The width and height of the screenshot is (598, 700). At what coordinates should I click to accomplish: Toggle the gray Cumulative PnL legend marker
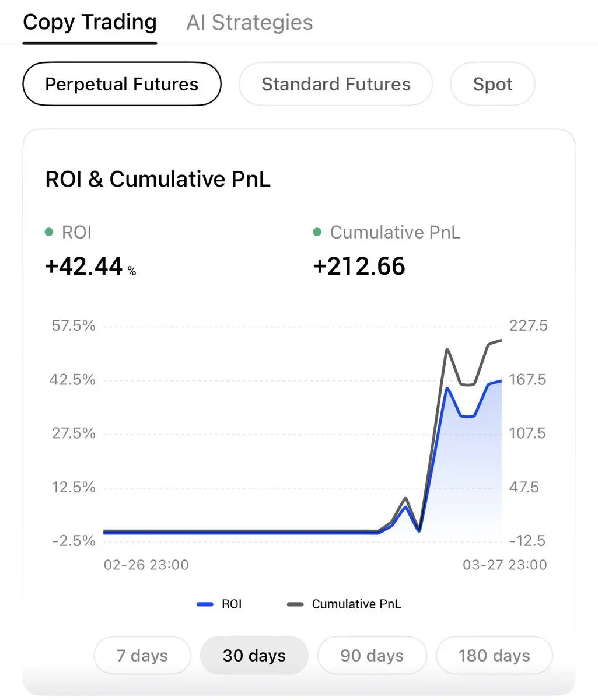click(295, 604)
